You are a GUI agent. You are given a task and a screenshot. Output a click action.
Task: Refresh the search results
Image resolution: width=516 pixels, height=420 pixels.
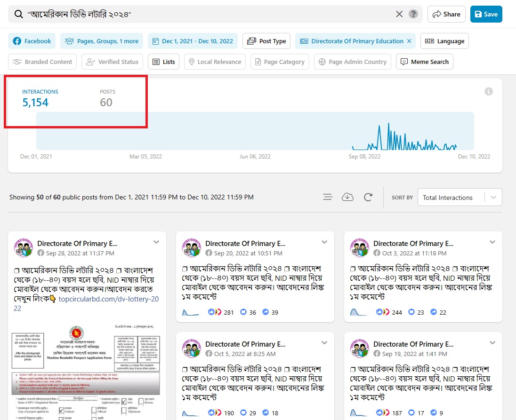368,197
